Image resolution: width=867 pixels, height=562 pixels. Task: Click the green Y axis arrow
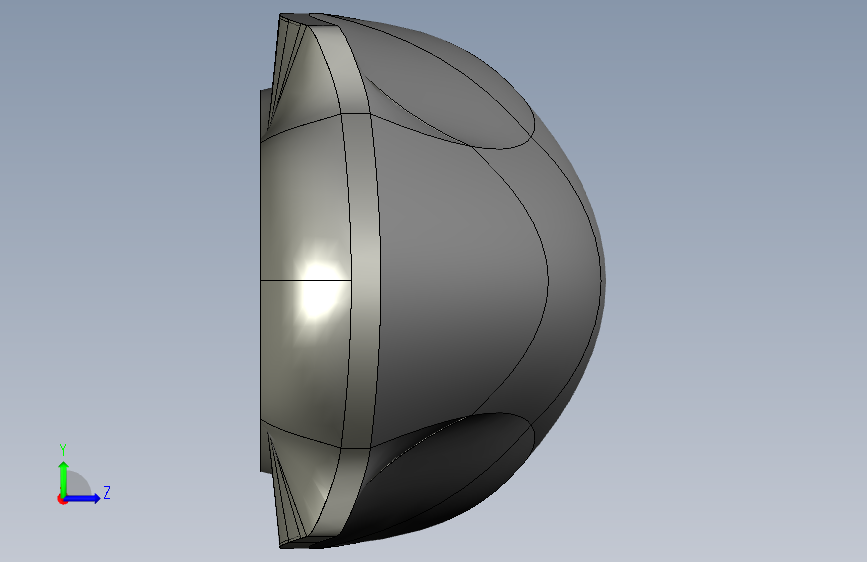64,479
